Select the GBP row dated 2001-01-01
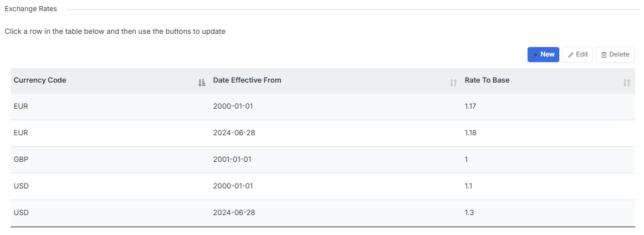 (323, 160)
